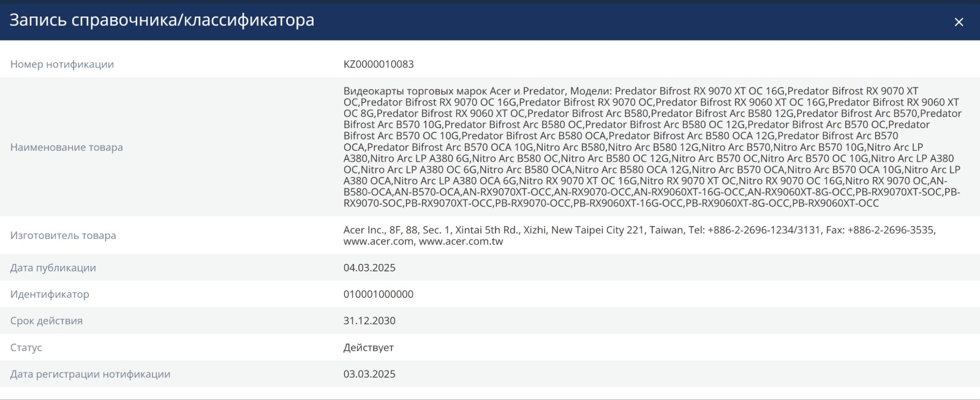Click the identifier value 010001000000
The height and width of the screenshot is (400, 980).
[x=379, y=294]
